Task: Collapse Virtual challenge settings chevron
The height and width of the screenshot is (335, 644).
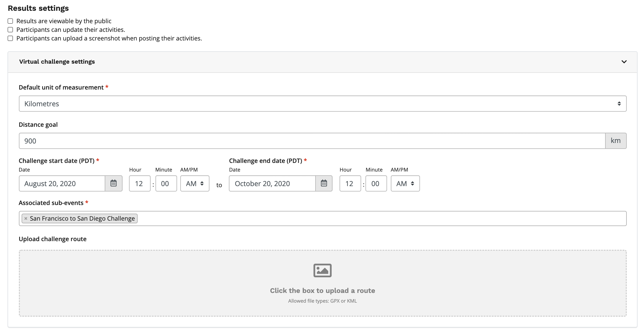Action: pos(624,62)
